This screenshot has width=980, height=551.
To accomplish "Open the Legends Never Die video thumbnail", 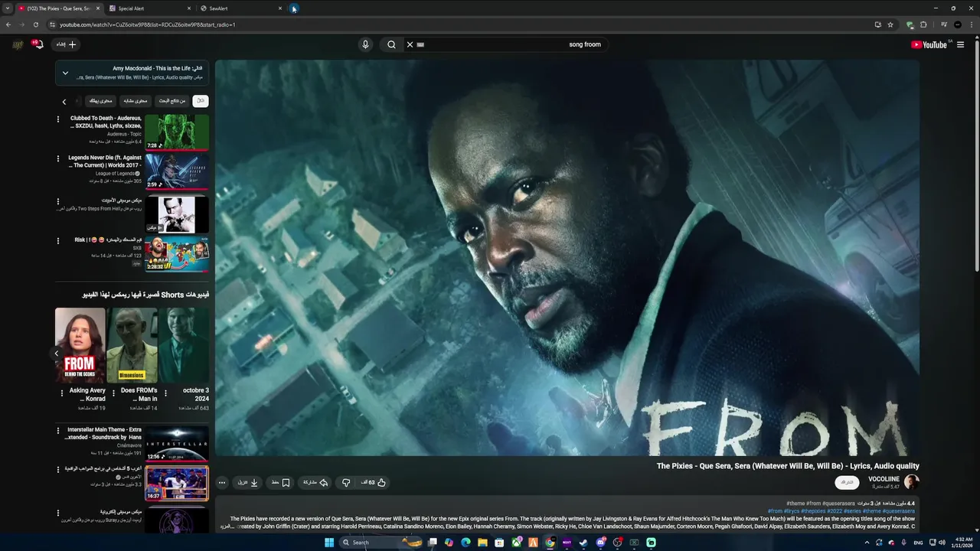I will point(177,171).
